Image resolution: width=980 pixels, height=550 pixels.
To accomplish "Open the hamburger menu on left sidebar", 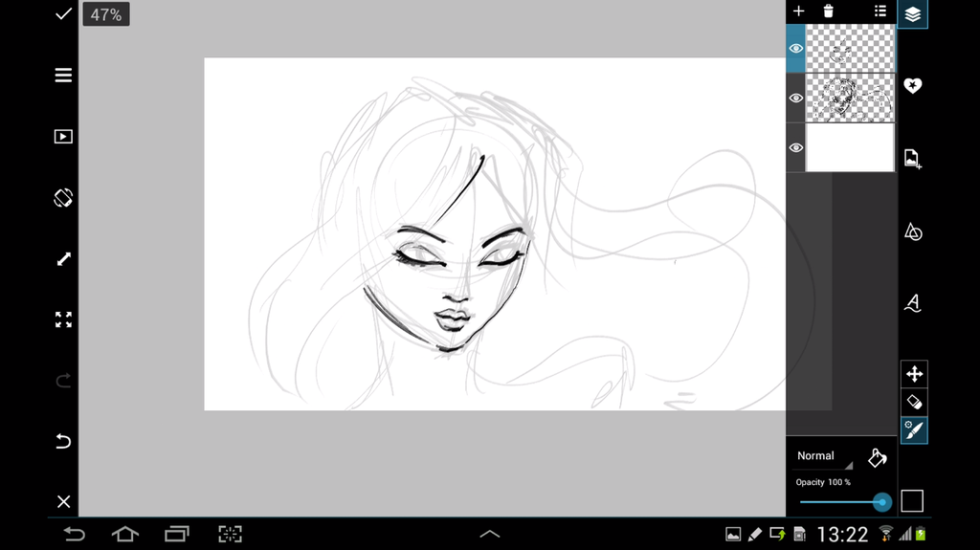I will click(x=63, y=75).
